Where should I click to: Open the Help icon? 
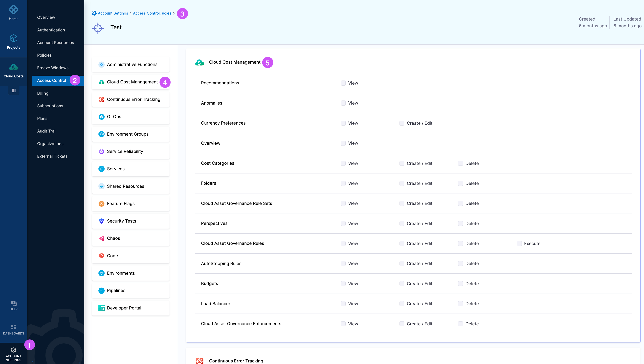(x=14, y=303)
